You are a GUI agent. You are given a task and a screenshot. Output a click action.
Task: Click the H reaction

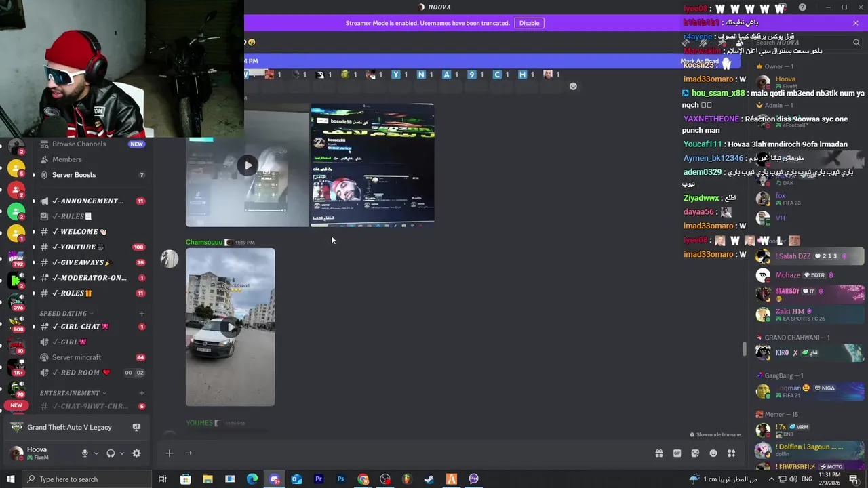pyautogui.click(x=526, y=75)
